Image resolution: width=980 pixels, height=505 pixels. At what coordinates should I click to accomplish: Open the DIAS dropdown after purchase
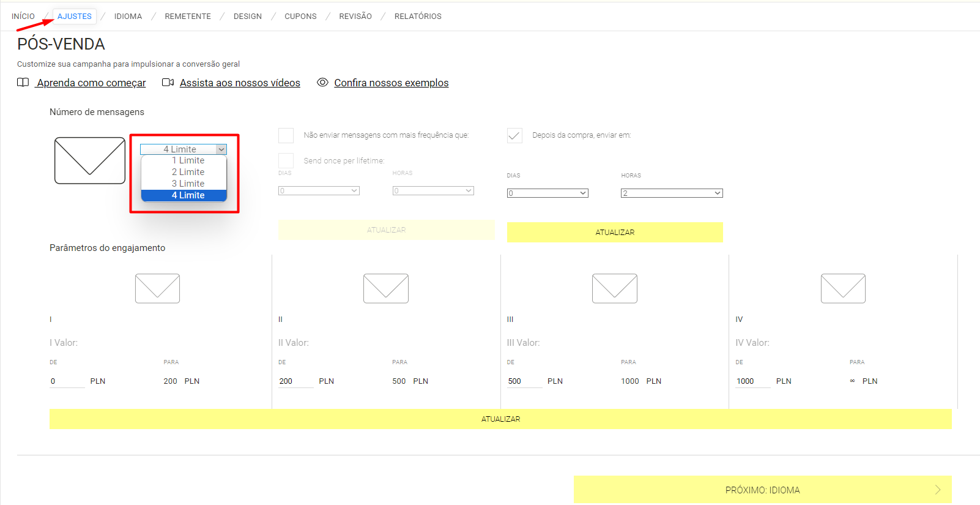click(x=548, y=193)
